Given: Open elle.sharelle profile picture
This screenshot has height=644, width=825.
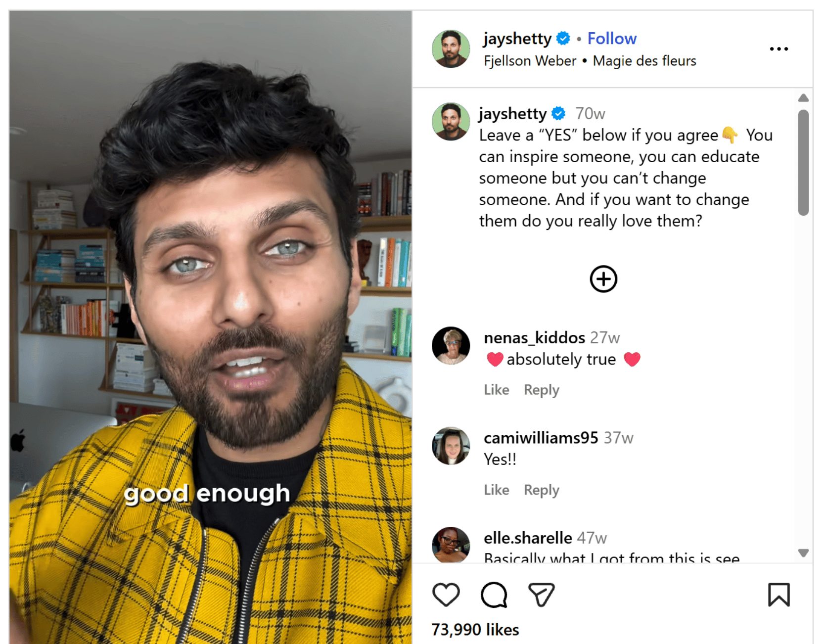Looking at the screenshot, I should 451,545.
